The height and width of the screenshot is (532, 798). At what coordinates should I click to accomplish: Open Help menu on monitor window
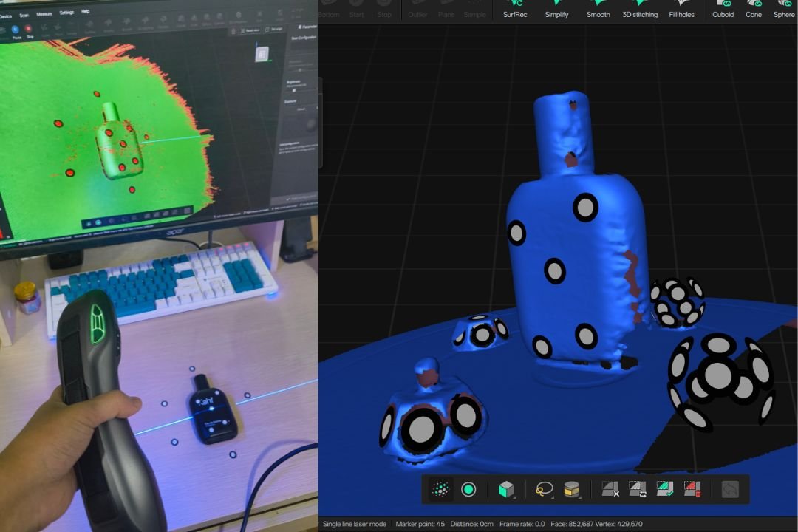86,11
